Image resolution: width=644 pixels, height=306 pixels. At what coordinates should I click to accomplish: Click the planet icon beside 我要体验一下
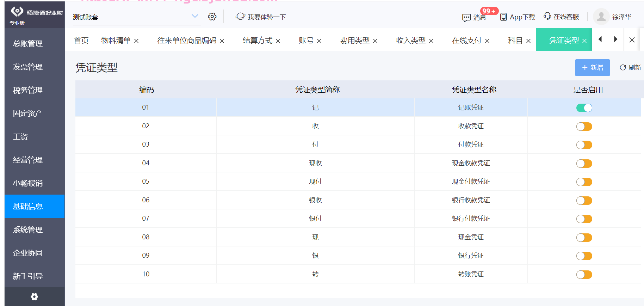pyautogui.click(x=240, y=16)
